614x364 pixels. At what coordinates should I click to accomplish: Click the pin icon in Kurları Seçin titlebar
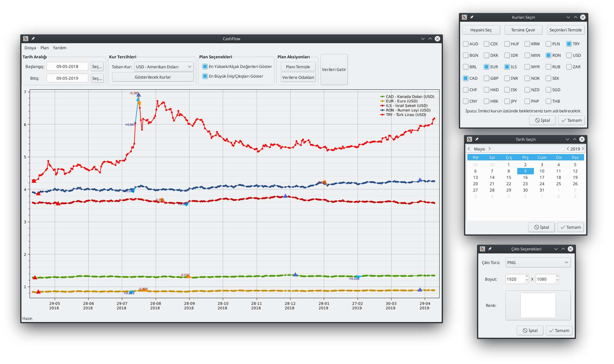[472, 17]
